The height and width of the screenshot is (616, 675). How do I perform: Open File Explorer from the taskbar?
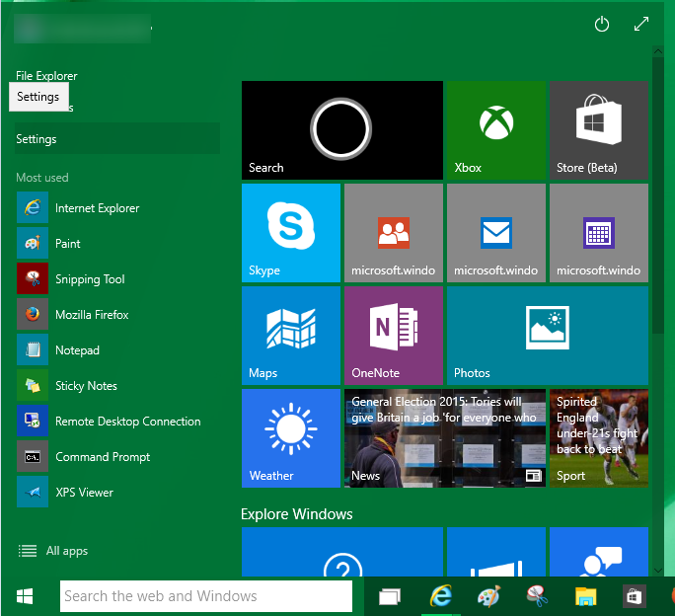pyautogui.click(x=586, y=596)
